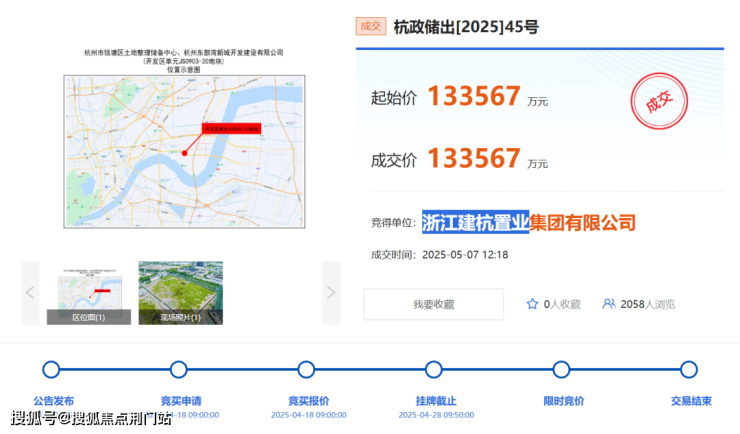
Task: Click the red 成交 stamp seal
Action: 660,103
